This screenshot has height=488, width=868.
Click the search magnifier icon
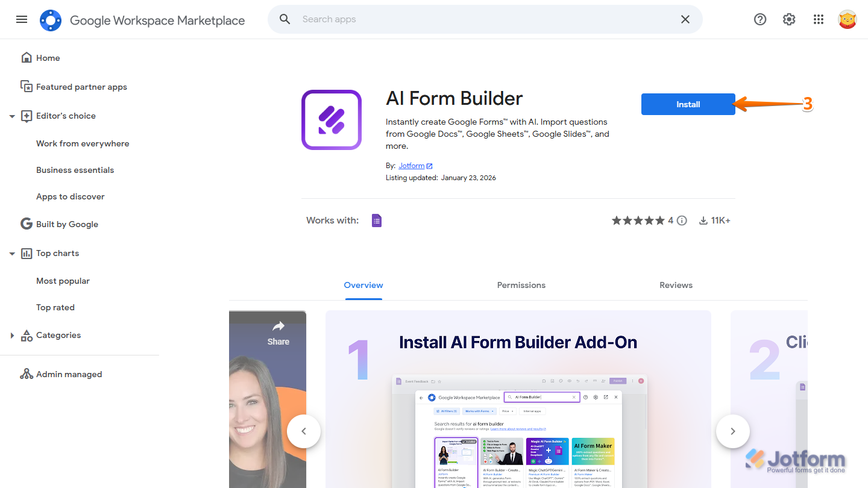point(285,19)
